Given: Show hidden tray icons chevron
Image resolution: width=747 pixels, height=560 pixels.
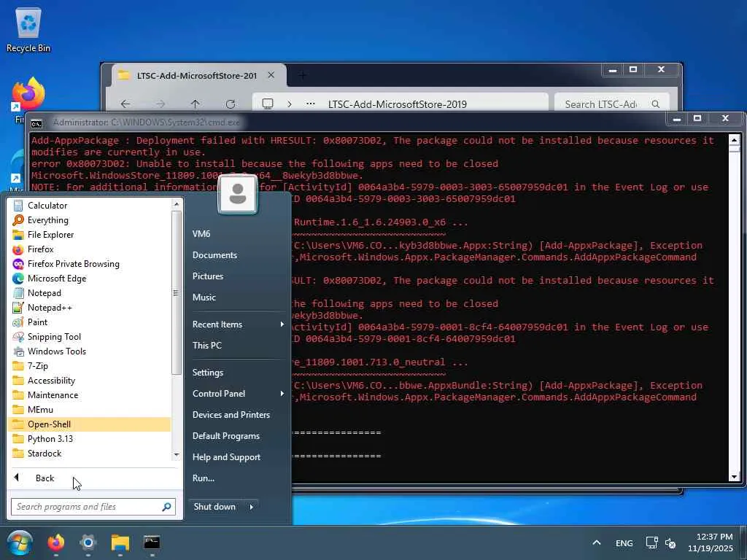Looking at the screenshot, I should [597, 542].
